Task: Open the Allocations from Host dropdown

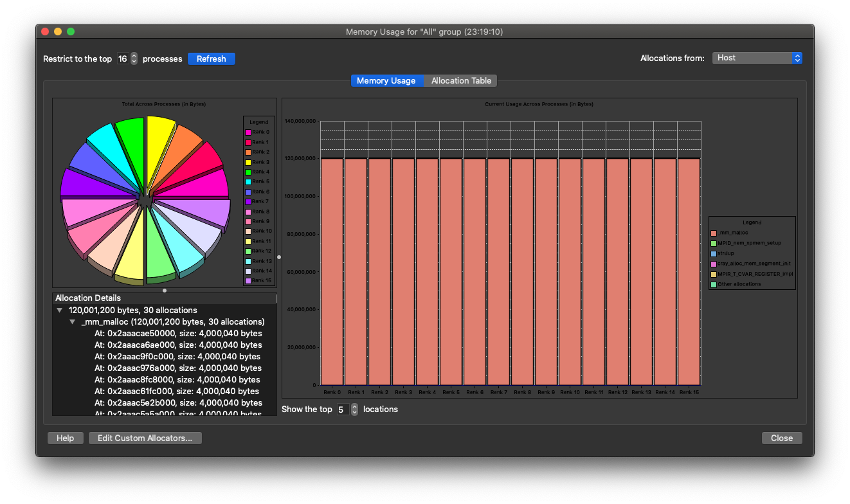Action: [757, 58]
